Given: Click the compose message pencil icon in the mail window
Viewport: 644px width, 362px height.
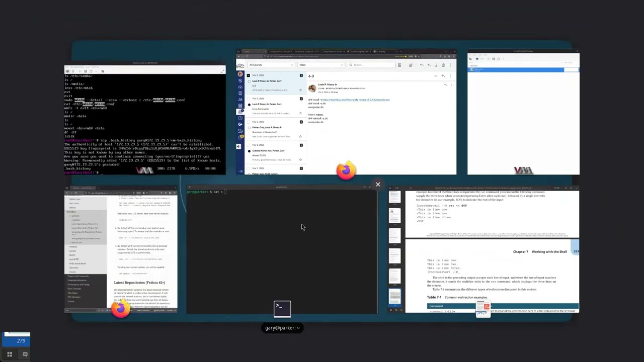Looking at the screenshot, I should [x=411, y=65].
